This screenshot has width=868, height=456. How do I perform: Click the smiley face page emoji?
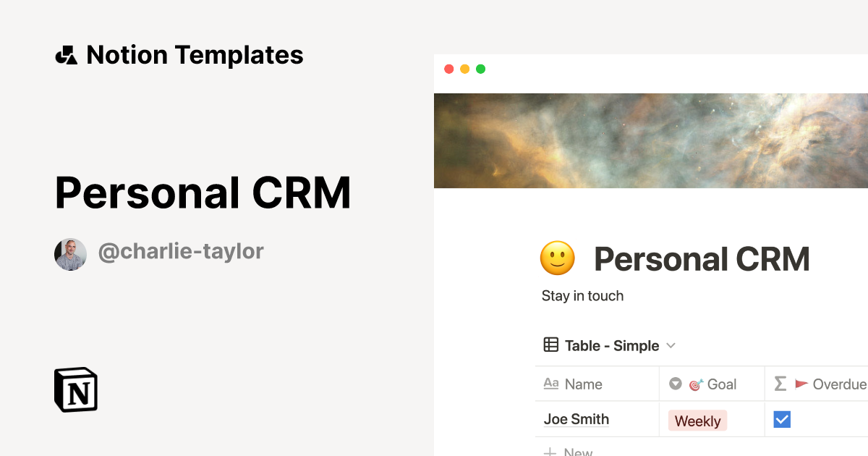[x=558, y=259]
